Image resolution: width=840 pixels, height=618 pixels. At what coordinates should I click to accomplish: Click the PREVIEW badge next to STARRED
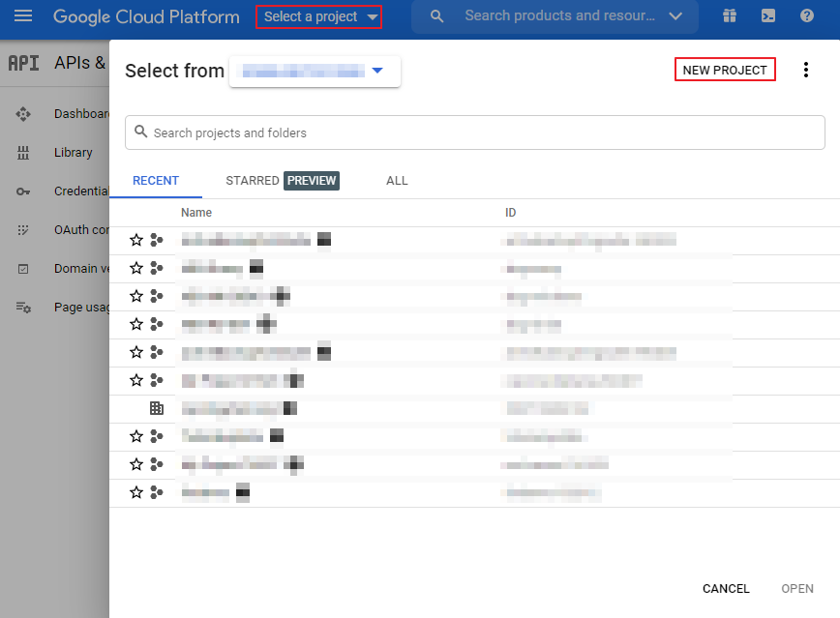tap(312, 181)
